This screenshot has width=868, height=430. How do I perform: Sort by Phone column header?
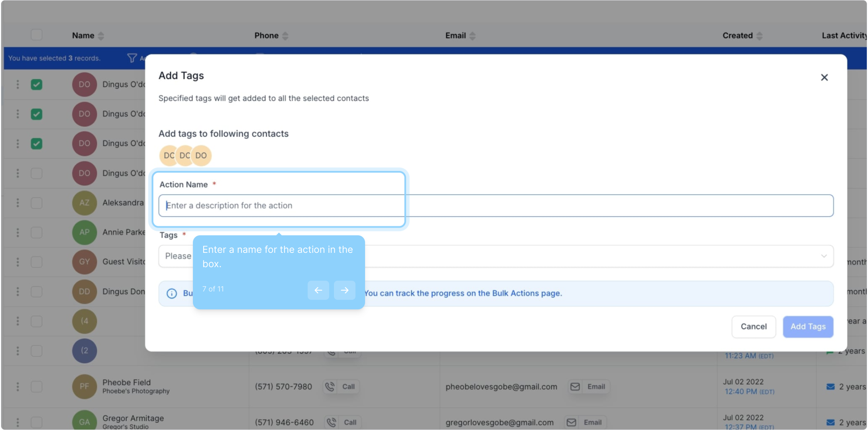coord(285,36)
